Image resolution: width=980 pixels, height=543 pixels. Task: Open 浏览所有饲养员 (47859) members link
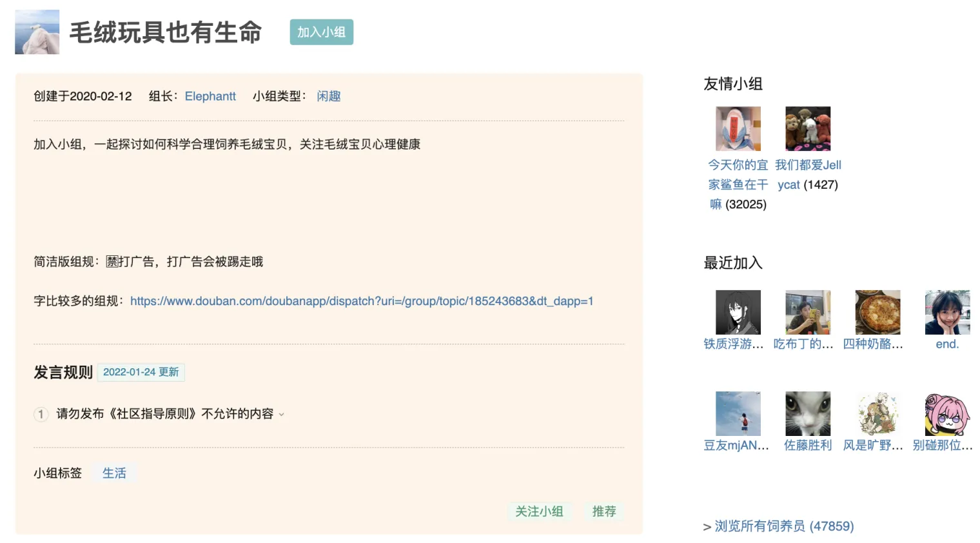[784, 526]
